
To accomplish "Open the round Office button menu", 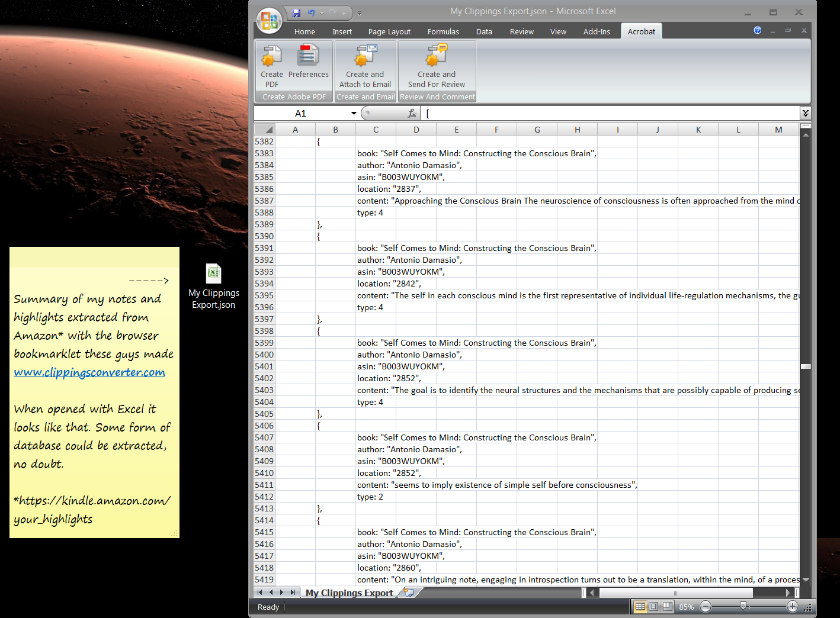I will [x=270, y=21].
